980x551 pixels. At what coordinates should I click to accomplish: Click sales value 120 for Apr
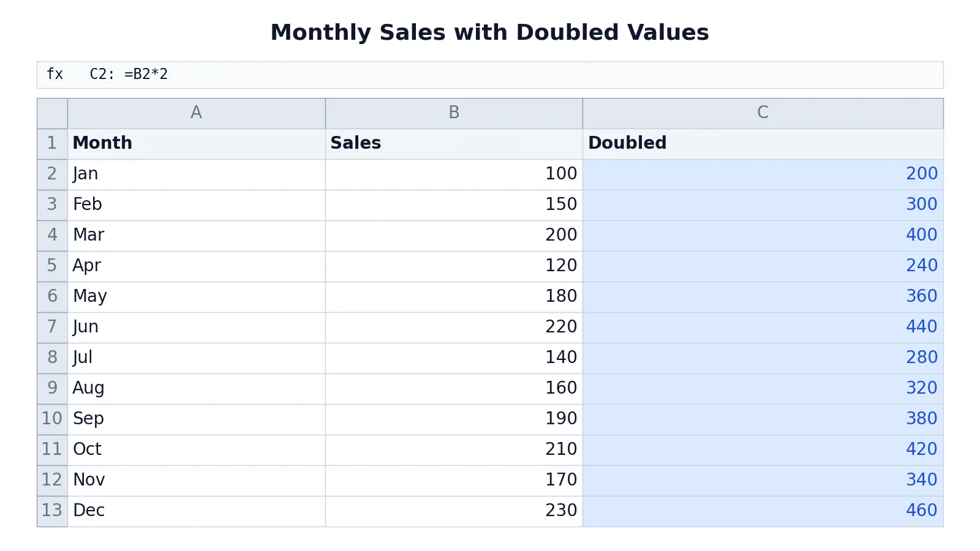[x=454, y=266]
